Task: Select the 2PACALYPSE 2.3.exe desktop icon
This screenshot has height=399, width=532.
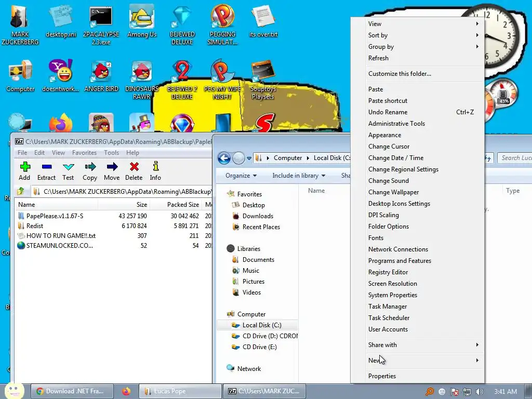Action: click(101, 25)
